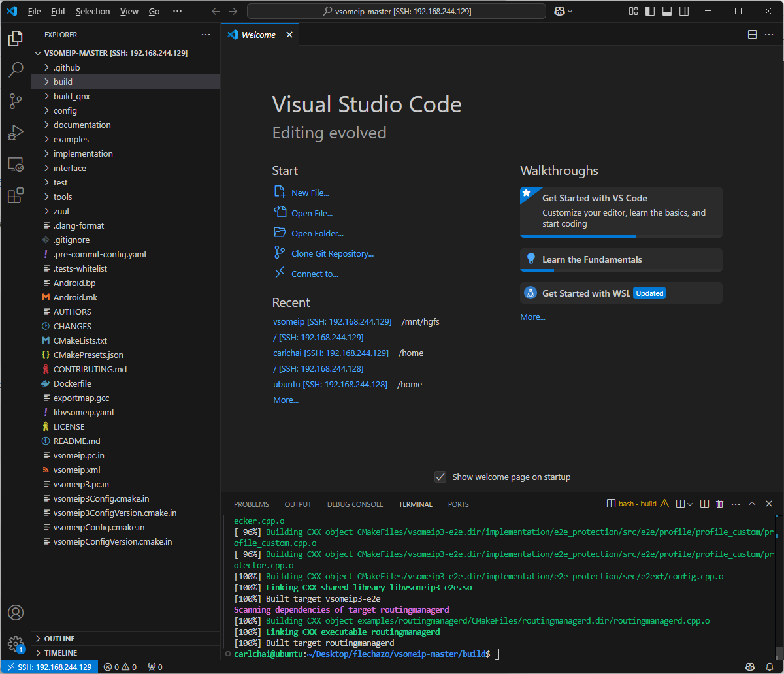This screenshot has width=784, height=674.
Task: Open Learn the Fundamentals walkthrough
Action: coord(621,259)
